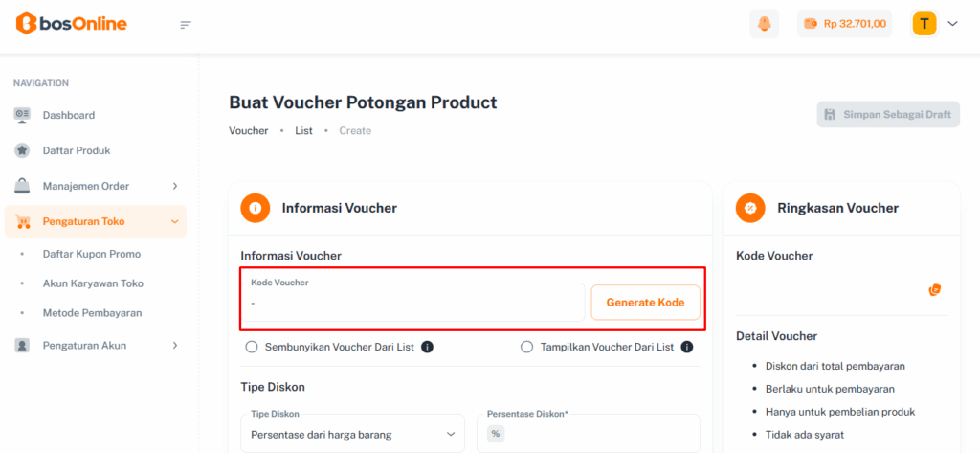Go to Dashboard in navigation
The image size is (980, 453).
[69, 115]
